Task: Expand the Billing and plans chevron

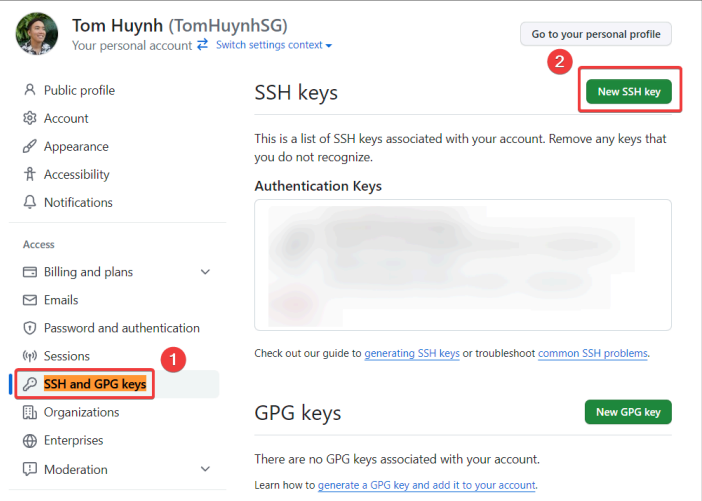Action: coord(205,272)
